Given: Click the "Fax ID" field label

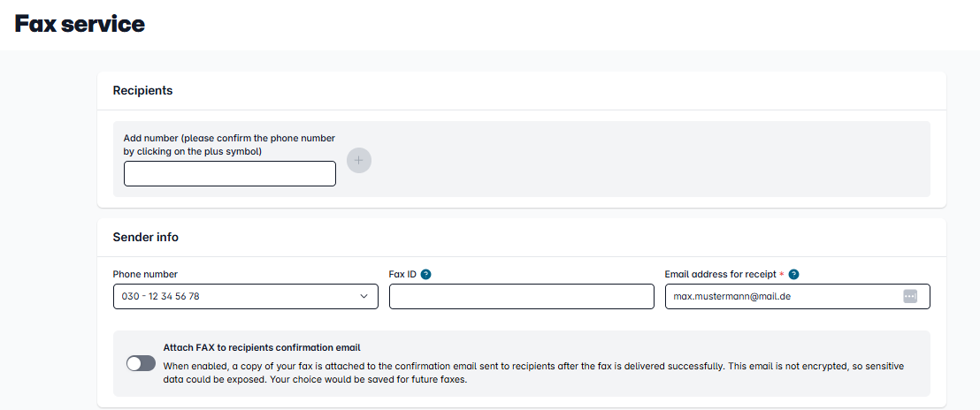Looking at the screenshot, I should (402, 274).
